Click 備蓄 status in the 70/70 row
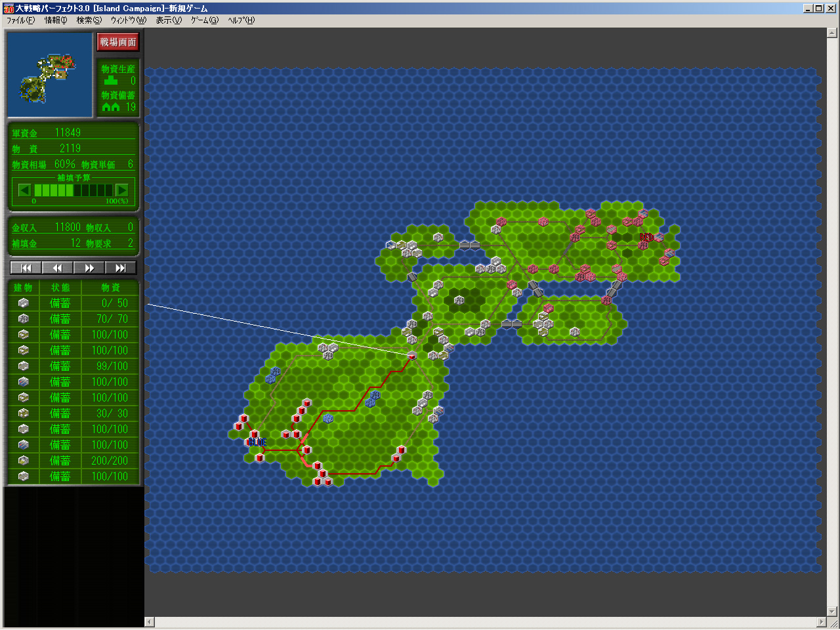 [x=60, y=319]
